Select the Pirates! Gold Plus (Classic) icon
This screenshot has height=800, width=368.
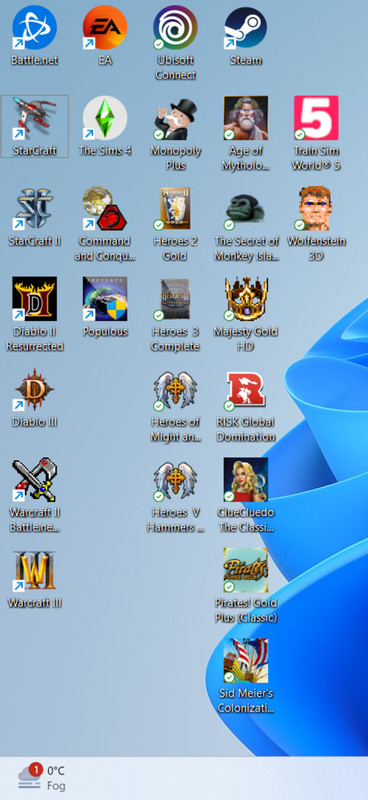click(x=246, y=570)
